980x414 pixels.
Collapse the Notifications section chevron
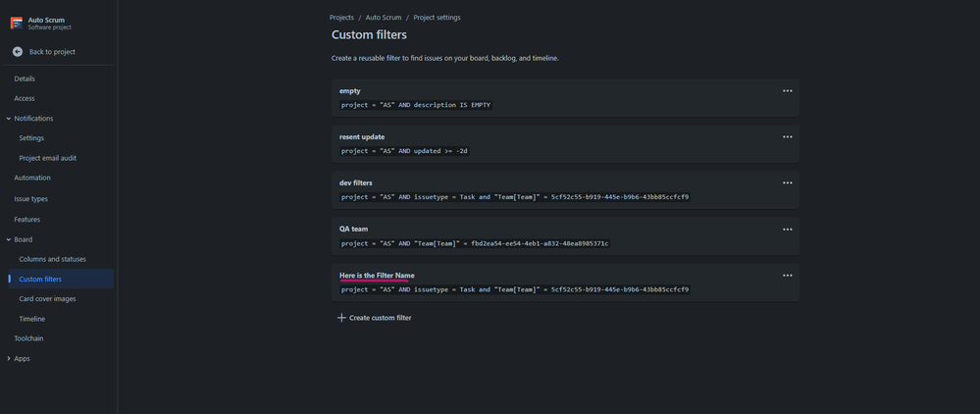8,118
